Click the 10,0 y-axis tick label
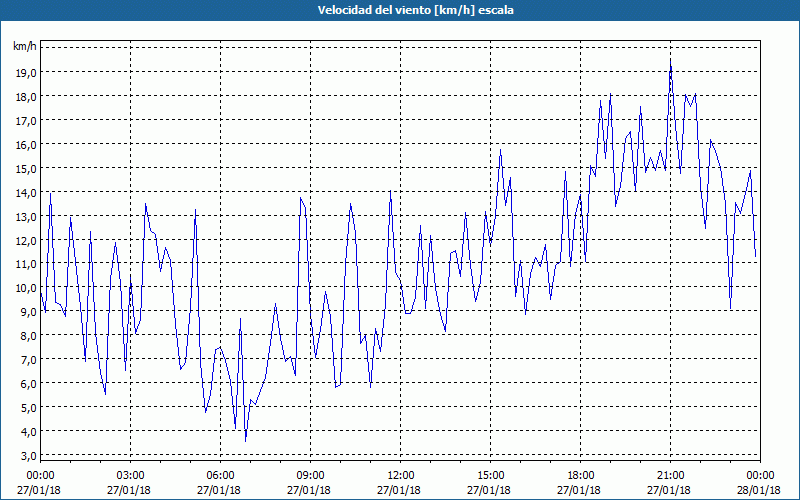800x500 pixels. pyautogui.click(x=26, y=287)
